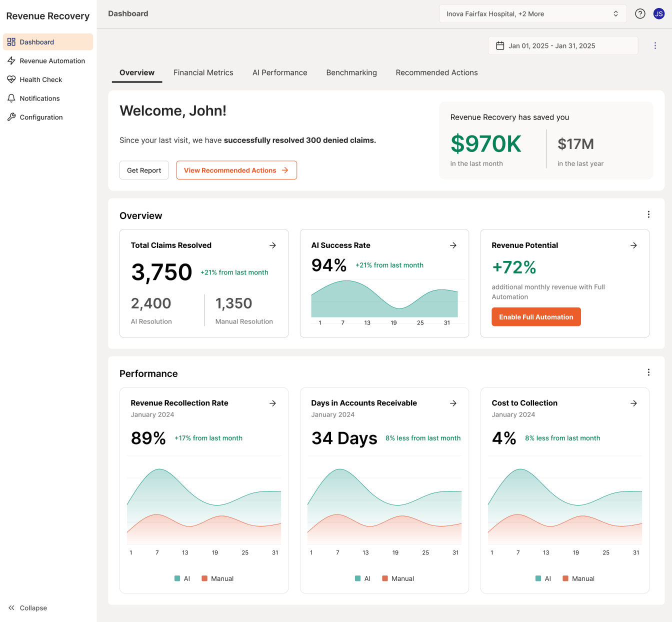Viewport: 672px width, 622px height.
Task: Click the Collapse double-chevron icon
Action: pos(11,608)
